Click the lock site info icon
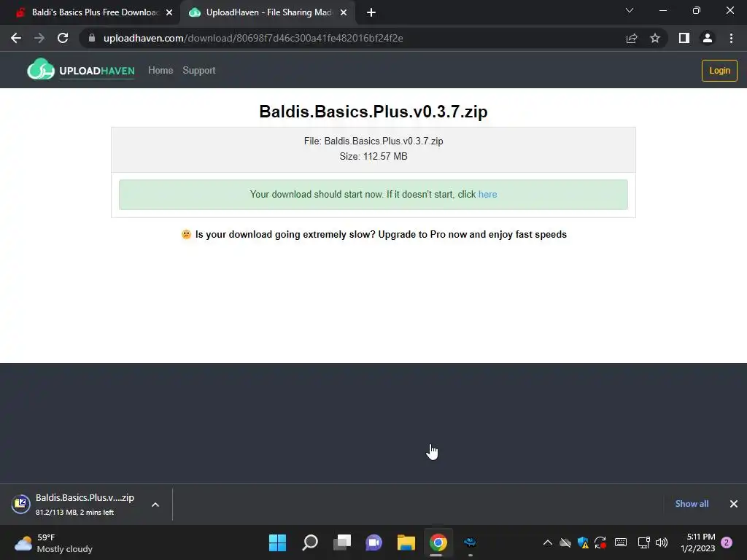This screenshot has width=747, height=560. tap(92, 38)
